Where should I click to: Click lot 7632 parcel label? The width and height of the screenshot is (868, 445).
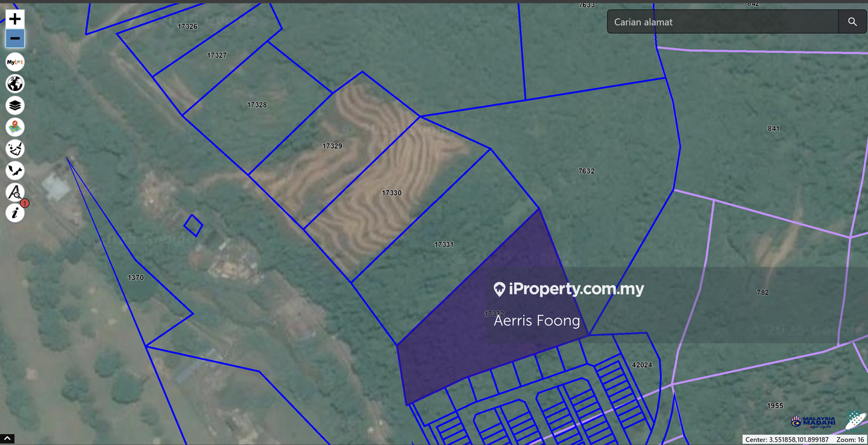[x=586, y=171]
